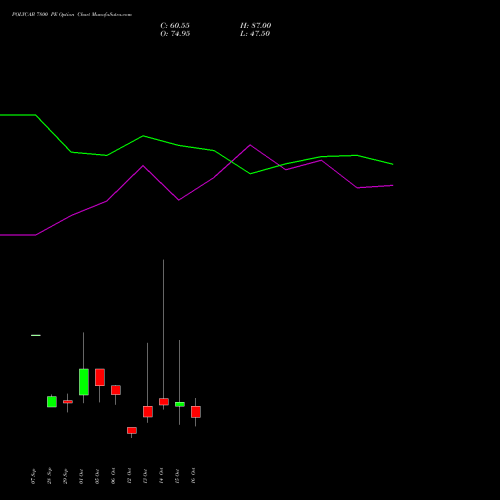Click the low price value L: 47.50
The height and width of the screenshot is (500, 500).
pyautogui.click(x=255, y=34)
